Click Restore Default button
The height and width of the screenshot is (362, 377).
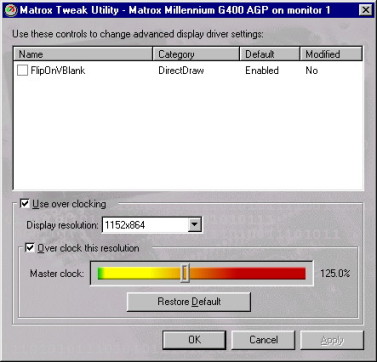[189, 302]
